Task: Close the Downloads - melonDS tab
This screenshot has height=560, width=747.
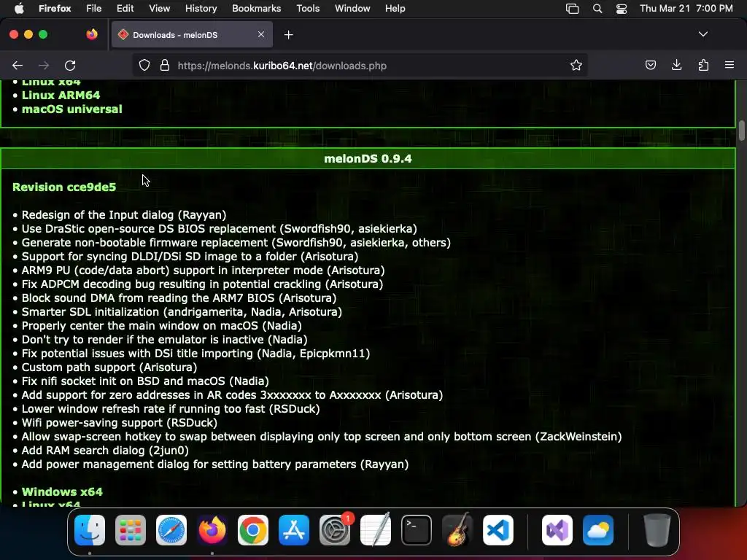Action: (261, 34)
